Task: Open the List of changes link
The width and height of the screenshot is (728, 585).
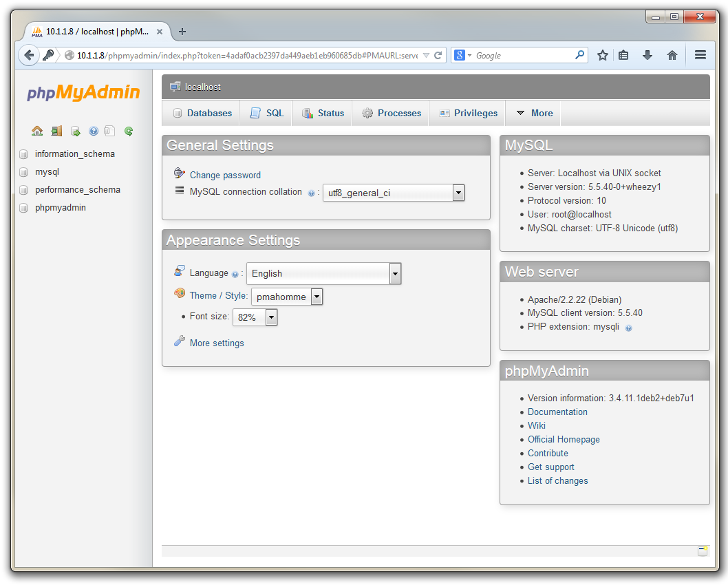Action: 557,480
